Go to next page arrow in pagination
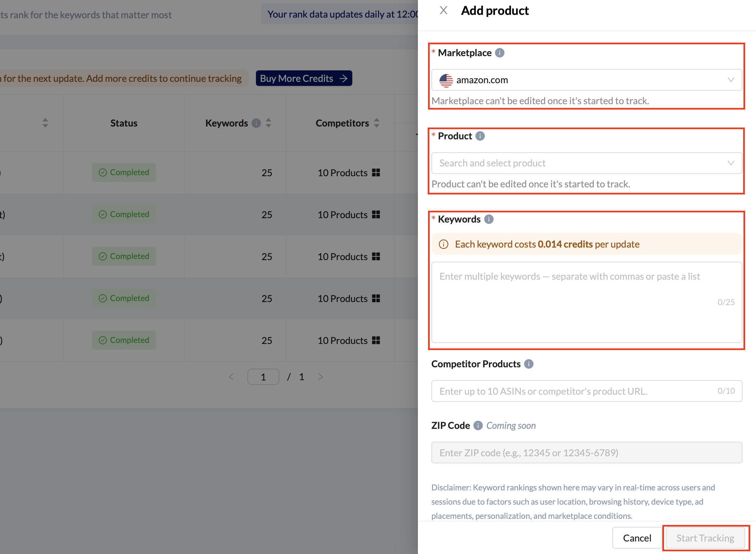756x554 pixels. point(321,377)
